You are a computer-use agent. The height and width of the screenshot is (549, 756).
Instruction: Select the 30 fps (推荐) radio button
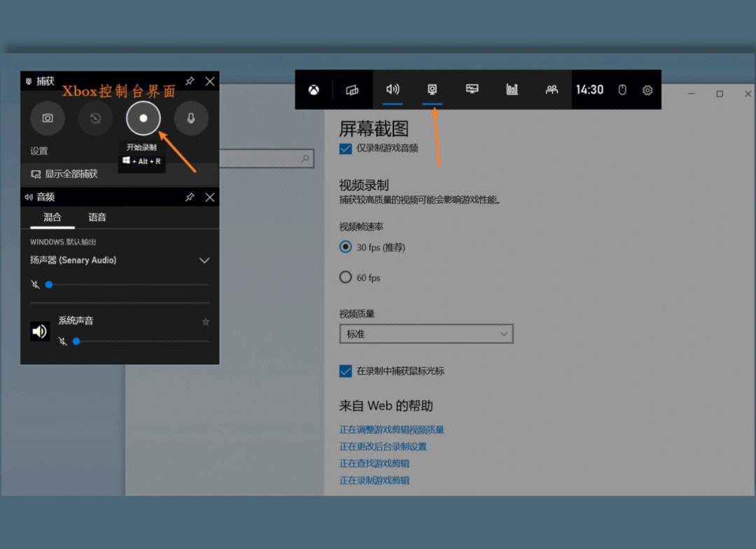[x=345, y=247]
